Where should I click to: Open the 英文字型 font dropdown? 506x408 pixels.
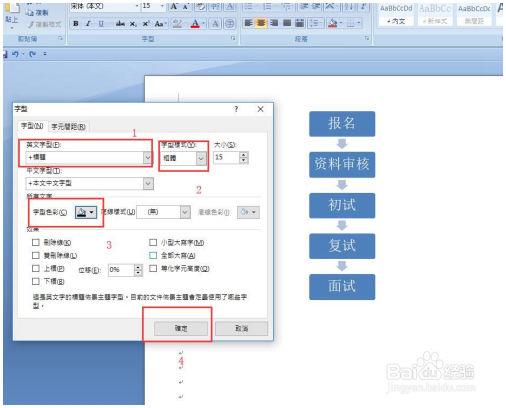tap(147, 157)
